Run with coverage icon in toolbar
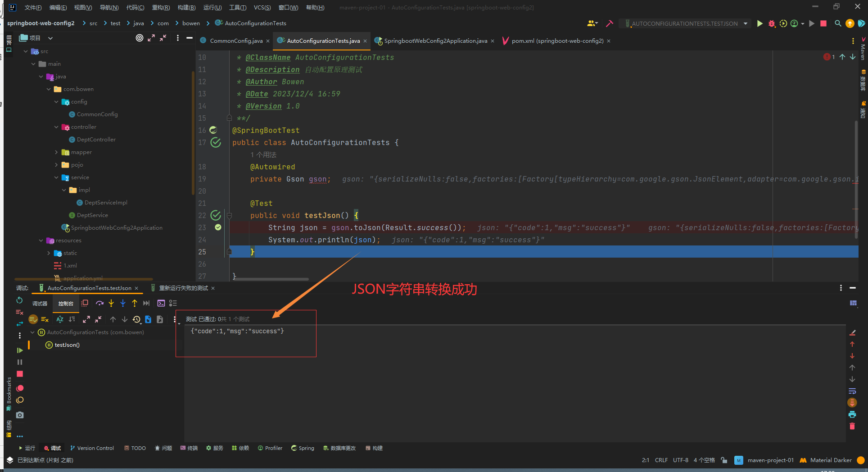This screenshot has width=868, height=472. [x=783, y=23]
